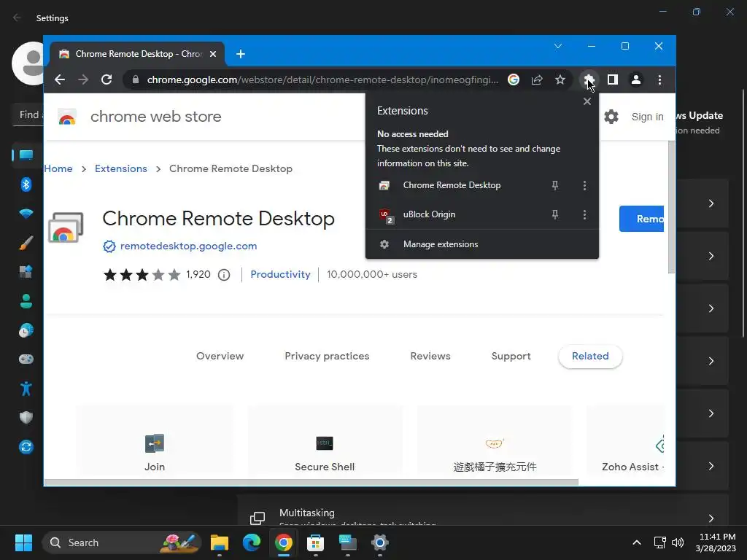Click the share page icon in address bar
The width and height of the screenshot is (747, 560).
point(537,79)
